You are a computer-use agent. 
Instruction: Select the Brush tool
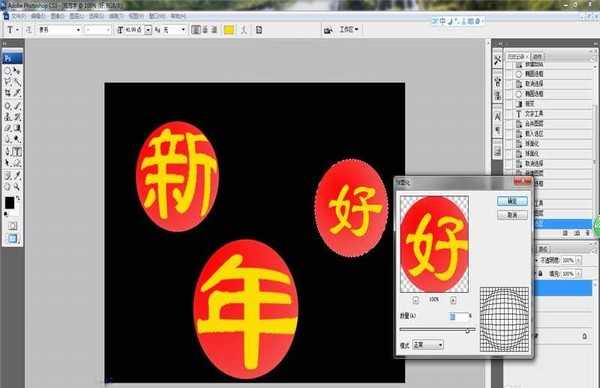pyautogui.click(x=17, y=106)
